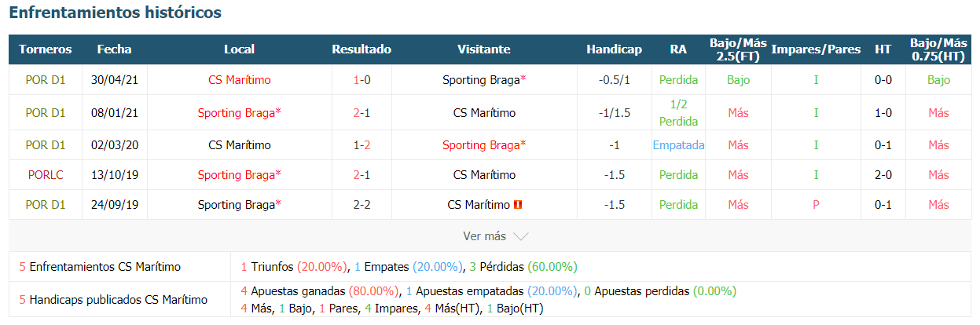The image size is (980, 325).
Task: Expand the Ver más chevron arrow
Action: pos(520,236)
